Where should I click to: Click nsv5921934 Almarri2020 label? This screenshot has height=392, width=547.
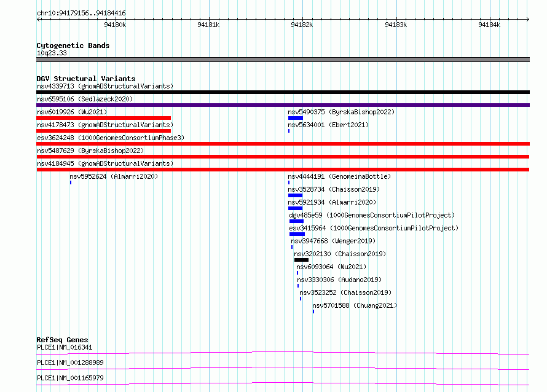pyautogui.click(x=332, y=202)
